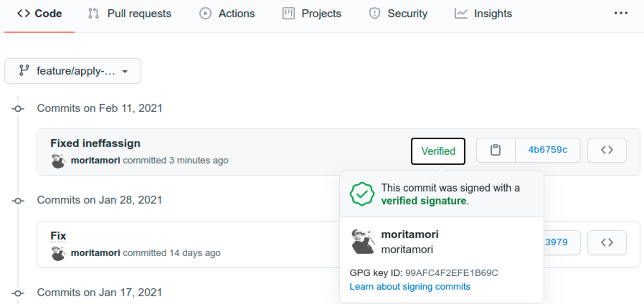Click the large avatar in signature popup
Screen dimensions: 644x304
[363, 242]
